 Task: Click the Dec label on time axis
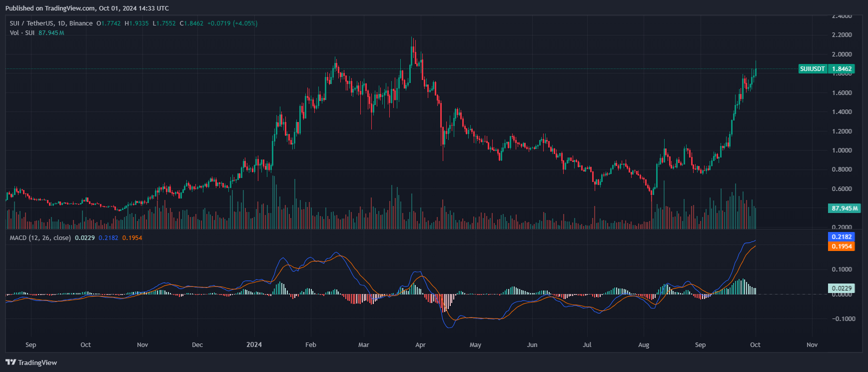coord(197,344)
